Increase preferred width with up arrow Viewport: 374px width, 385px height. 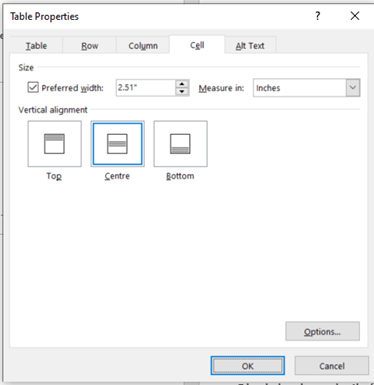coord(182,84)
